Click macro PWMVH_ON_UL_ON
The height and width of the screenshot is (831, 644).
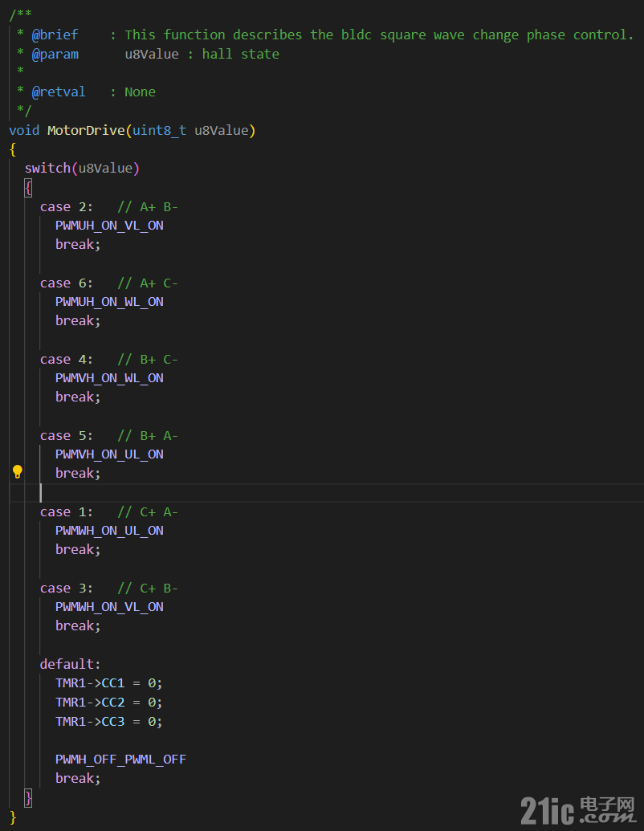coord(109,454)
